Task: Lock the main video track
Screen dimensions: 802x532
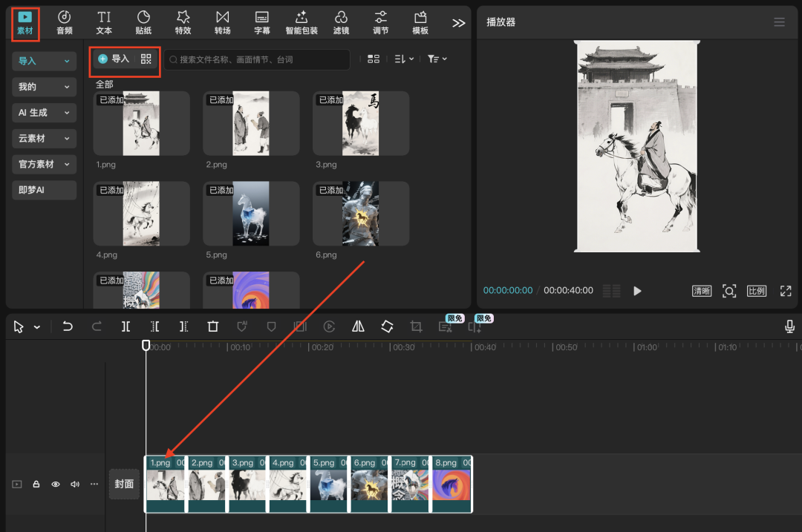Action: point(36,484)
